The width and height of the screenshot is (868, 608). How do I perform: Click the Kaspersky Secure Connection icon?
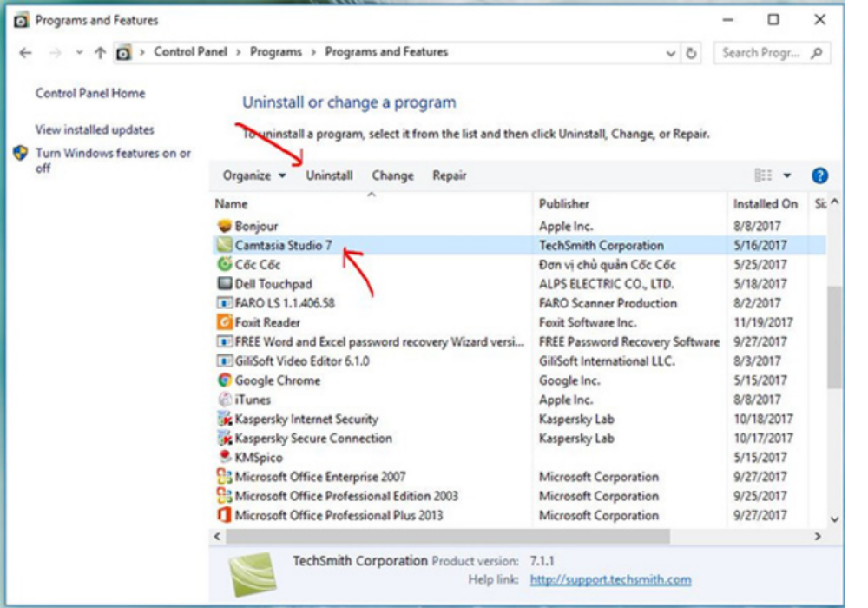(224, 438)
